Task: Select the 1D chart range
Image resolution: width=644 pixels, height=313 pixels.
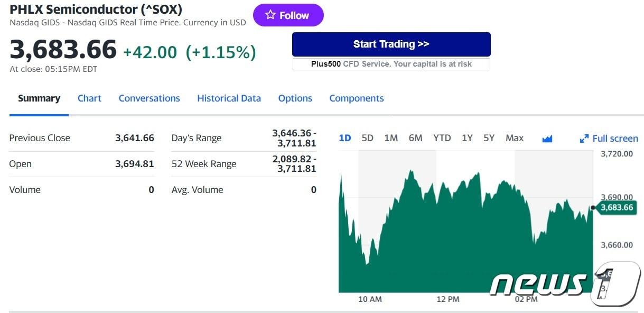Action: [344, 138]
